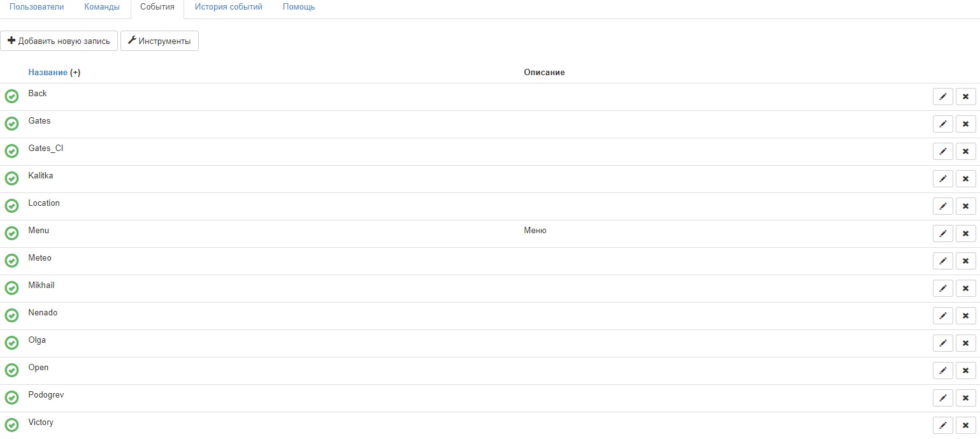Delete the Olga event
The width and height of the screenshot is (980, 439).
tap(965, 343)
